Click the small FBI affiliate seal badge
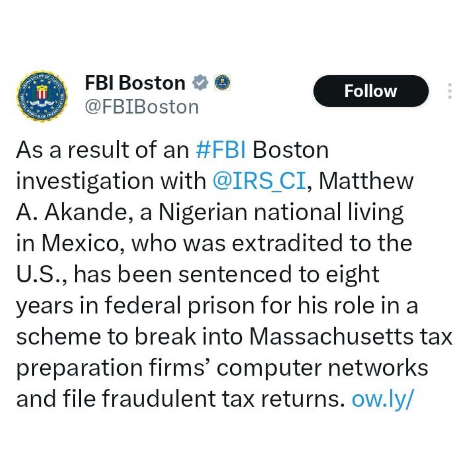This screenshot has width=476, height=476. (222, 83)
